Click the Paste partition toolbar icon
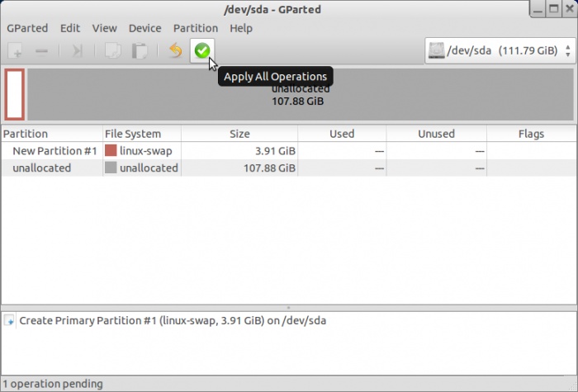The image size is (578, 392). pos(140,50)
